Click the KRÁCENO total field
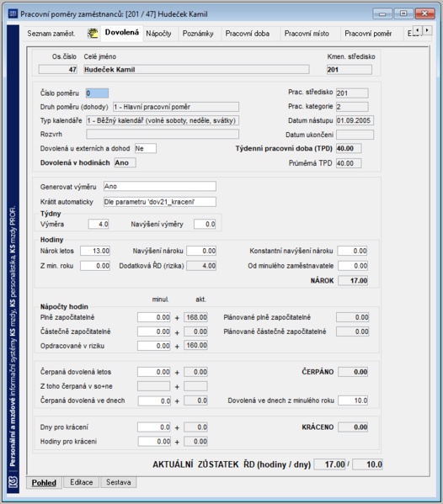 (353, 427)
